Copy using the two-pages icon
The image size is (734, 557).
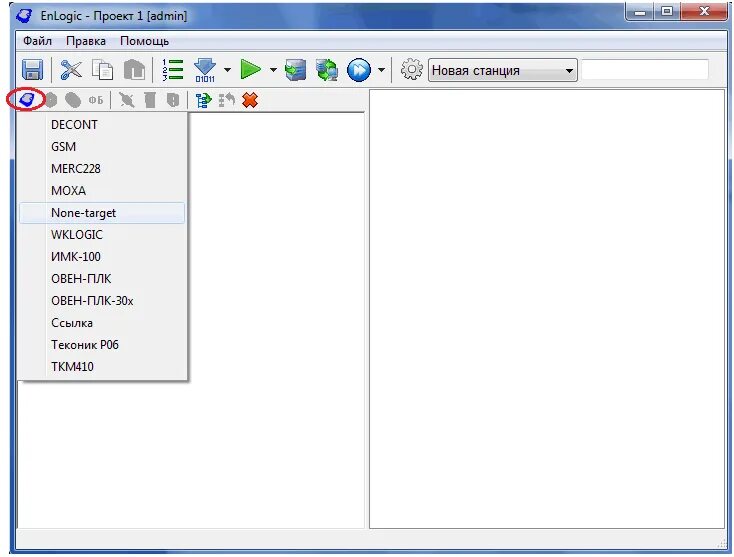coord(103,70)
